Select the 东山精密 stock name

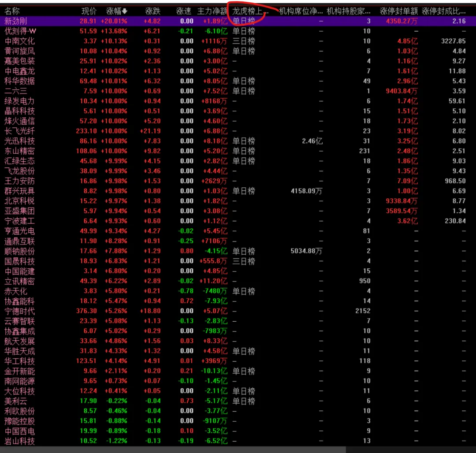pos(20,152)
